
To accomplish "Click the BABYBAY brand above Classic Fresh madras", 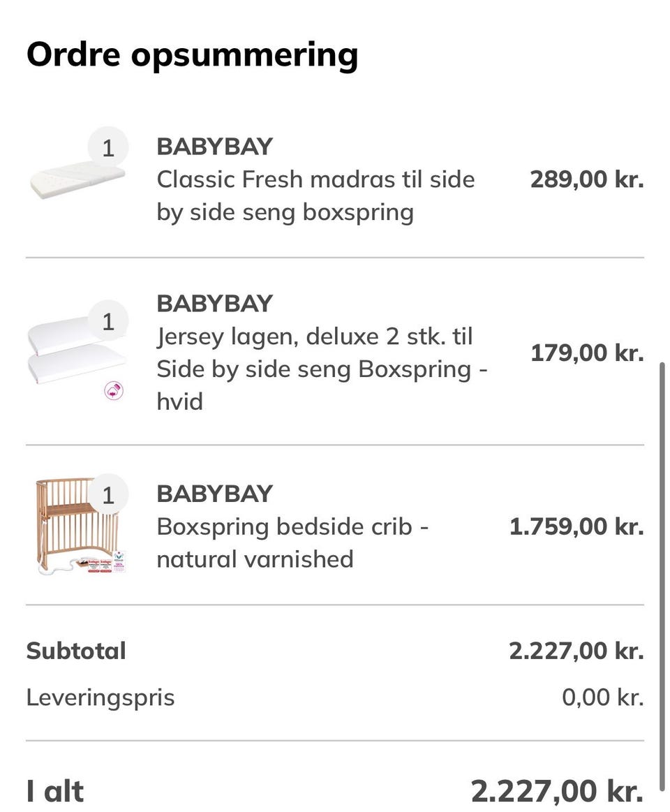I will 214,147.
